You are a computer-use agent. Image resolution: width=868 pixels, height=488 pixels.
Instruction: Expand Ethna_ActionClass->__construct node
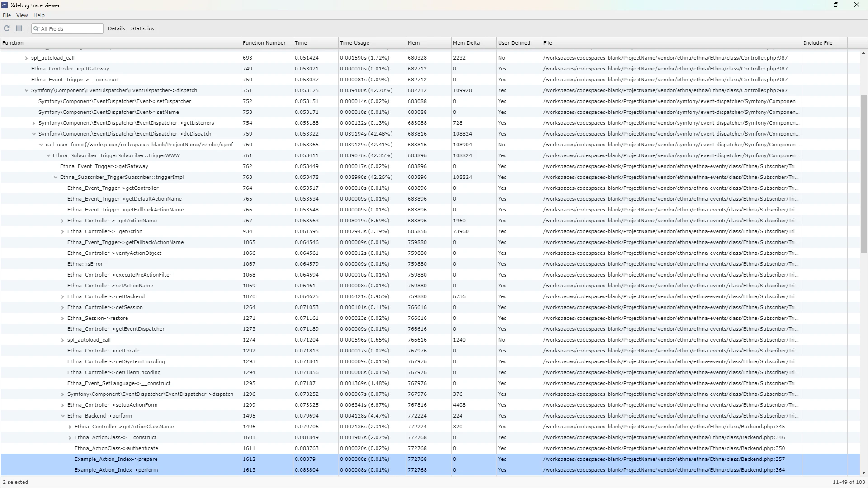(x=70, y=437)
